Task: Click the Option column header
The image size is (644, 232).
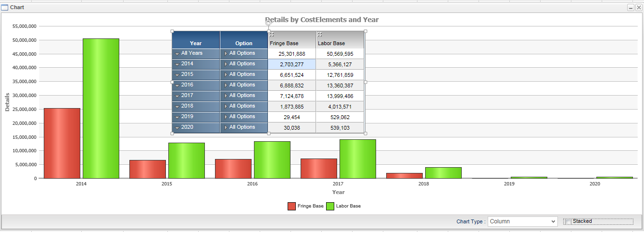Action: point(244,43)
